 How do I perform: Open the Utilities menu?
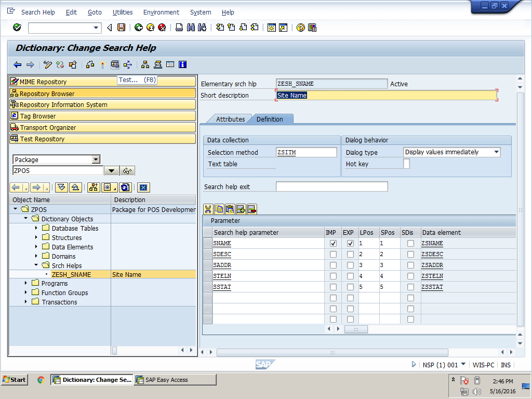(123, 12)
